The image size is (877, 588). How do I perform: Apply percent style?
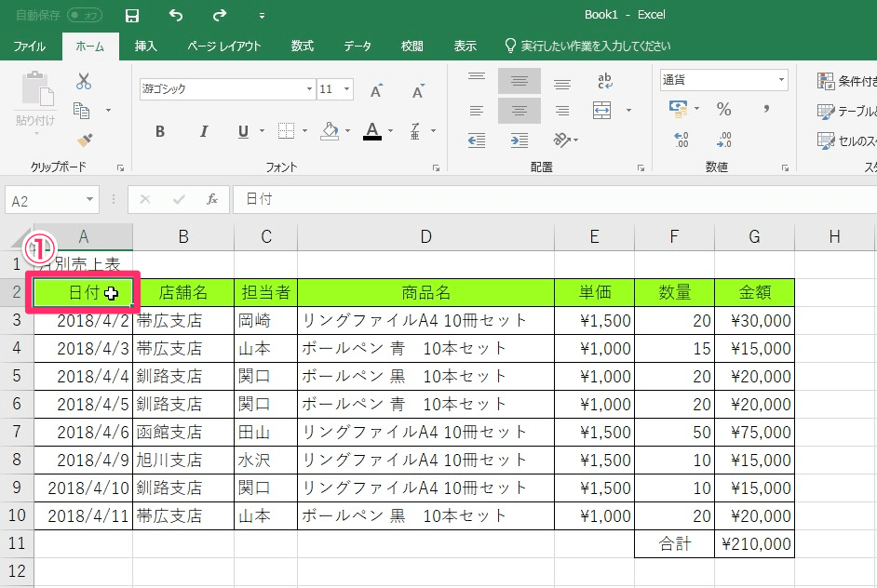[723, 109]
